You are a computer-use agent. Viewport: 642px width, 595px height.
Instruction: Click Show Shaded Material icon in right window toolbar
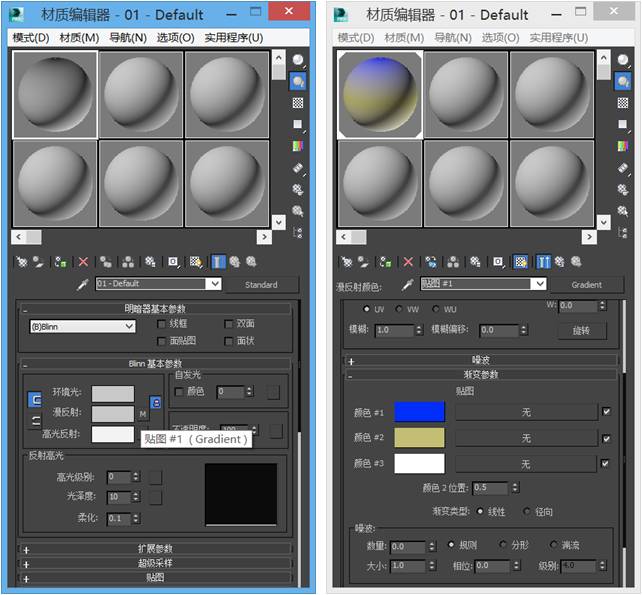coord(521,262)
